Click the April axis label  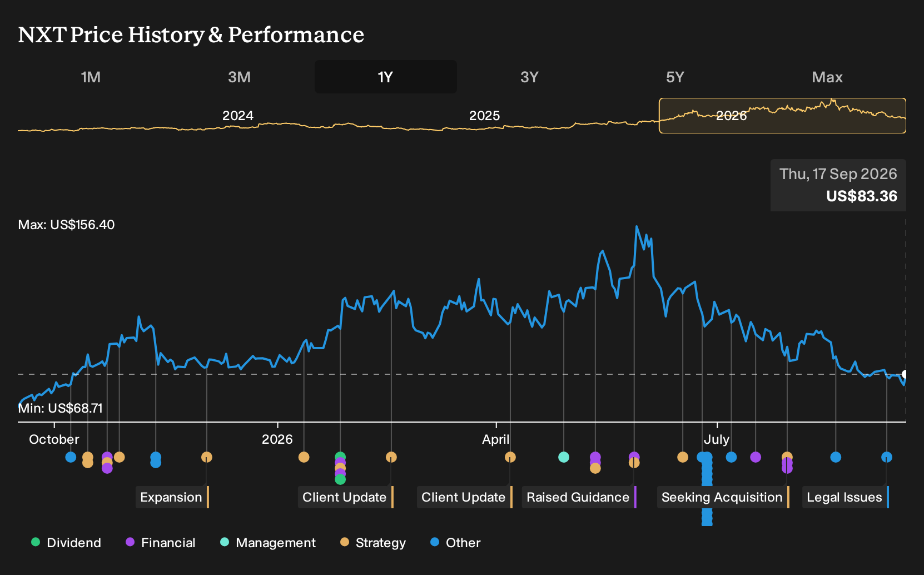(x=496, y=439)
